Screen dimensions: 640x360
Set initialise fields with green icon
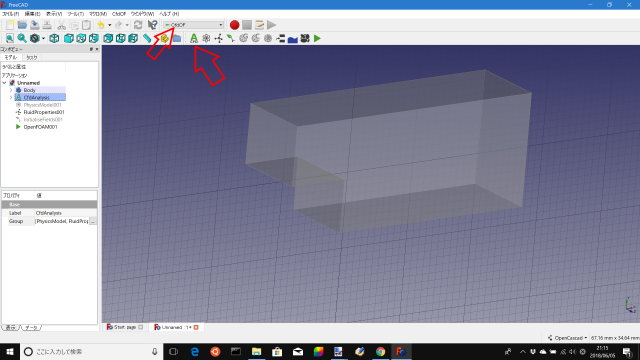pos(231,38)
